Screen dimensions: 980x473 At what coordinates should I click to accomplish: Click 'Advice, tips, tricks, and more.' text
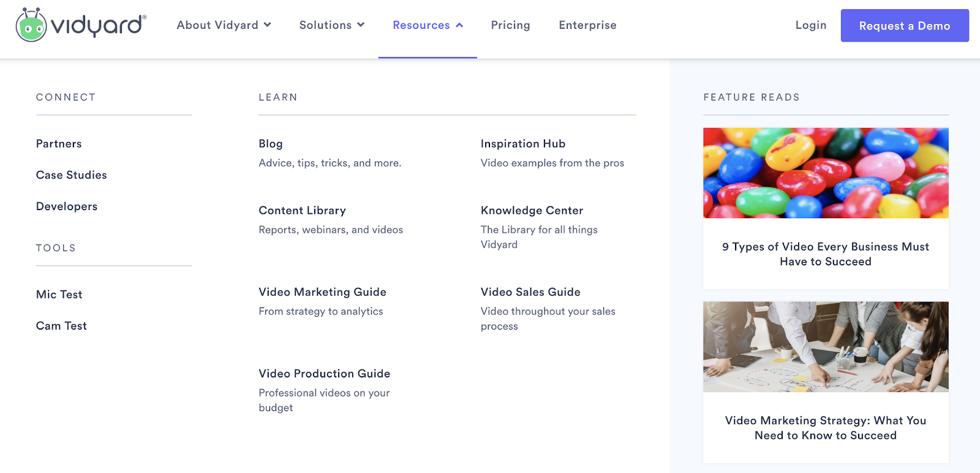coord(330,163)
